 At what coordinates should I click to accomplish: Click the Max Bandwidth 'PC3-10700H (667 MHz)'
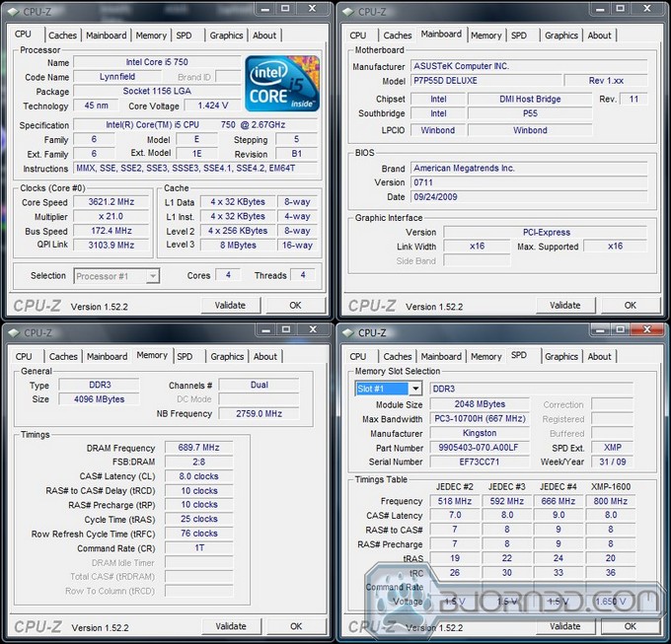coord(480,418)
